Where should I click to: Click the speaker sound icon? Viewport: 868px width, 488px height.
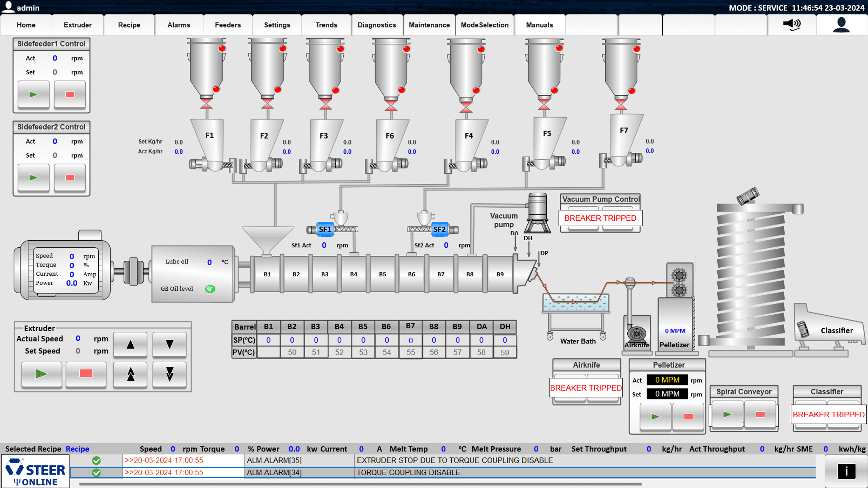[791, 25]
